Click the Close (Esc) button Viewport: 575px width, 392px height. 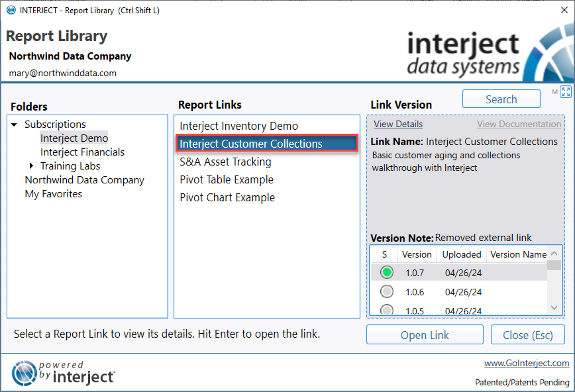[528, 335]
